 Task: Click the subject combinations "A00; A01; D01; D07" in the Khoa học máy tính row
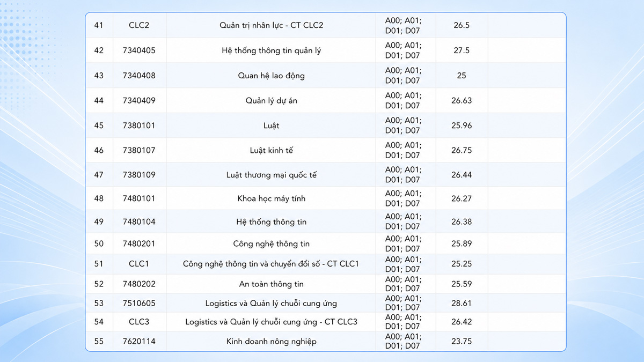pyautogui.click(x=404, y=198)
